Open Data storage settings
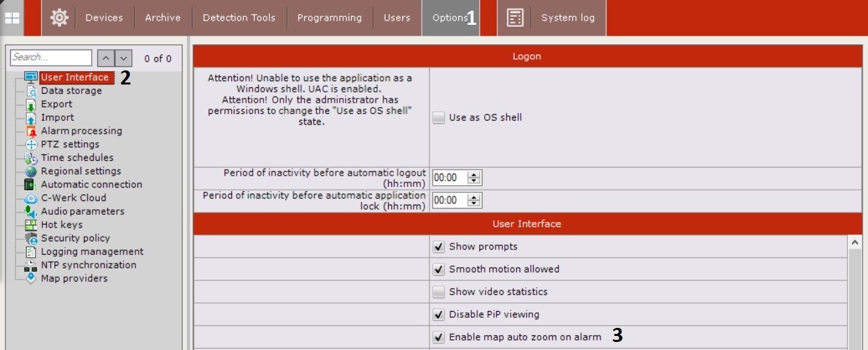868x350 pixels. 71,91
